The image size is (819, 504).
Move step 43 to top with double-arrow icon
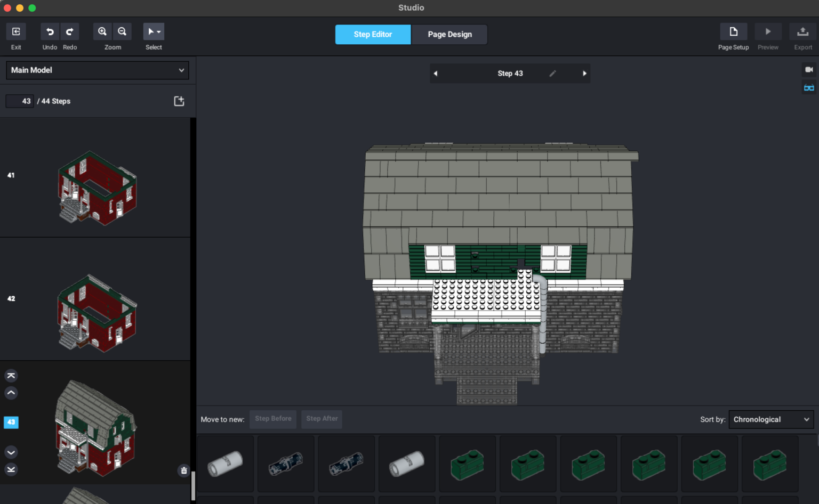coord(11,375)
